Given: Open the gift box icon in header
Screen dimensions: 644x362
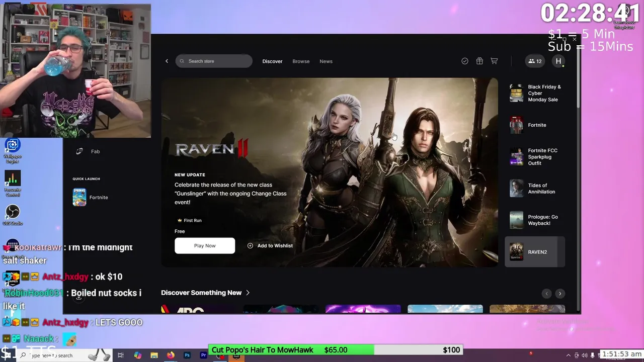Looking at the screenshot, I should [479, 61].
